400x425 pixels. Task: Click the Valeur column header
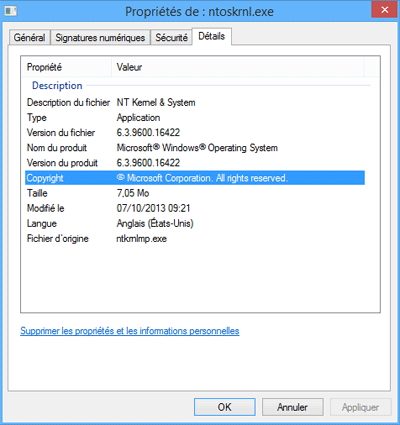(x=238, y=67)
